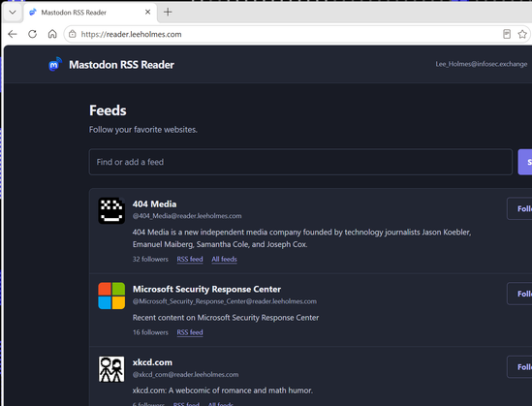532x406 pixels.
Task: Open 404 Media All feeds link
Action: click(224, 259)
